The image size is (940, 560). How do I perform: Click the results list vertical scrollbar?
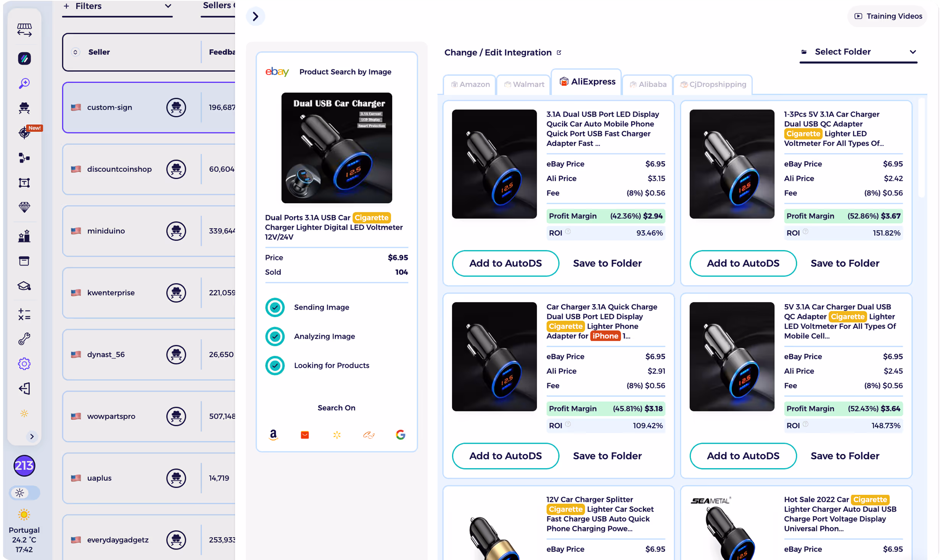click(x=921, y=148)
